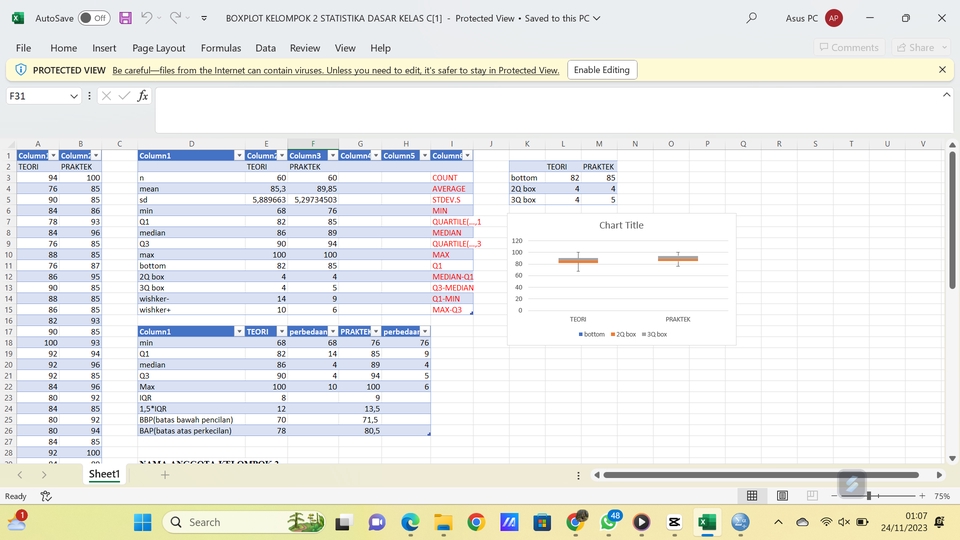Click the Accessibility checker icon in status bar
The image size is (960, 540).
46,496
